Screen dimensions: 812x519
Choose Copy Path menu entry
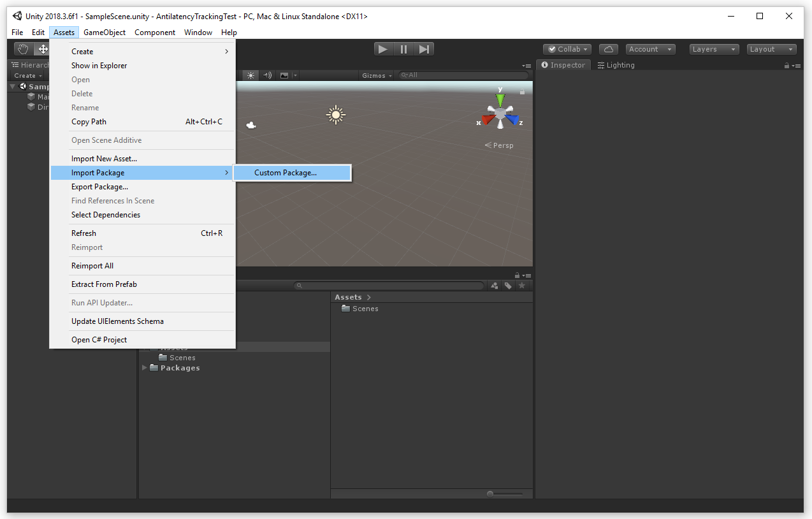[x=143, y=122]
